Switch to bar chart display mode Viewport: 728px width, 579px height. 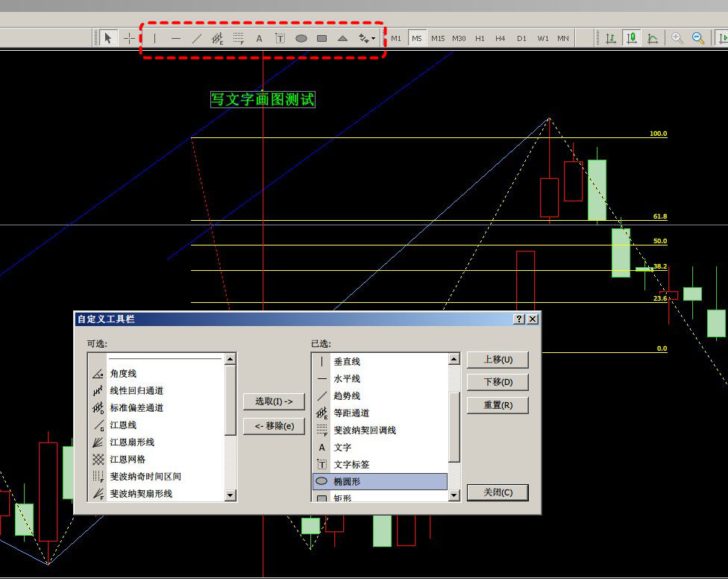click(611, 38)
